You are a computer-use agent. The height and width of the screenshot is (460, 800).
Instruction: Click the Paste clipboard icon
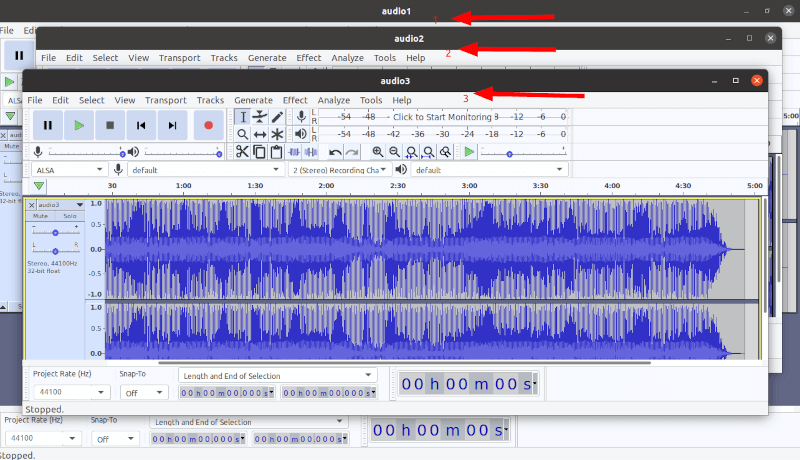[276, 152]
